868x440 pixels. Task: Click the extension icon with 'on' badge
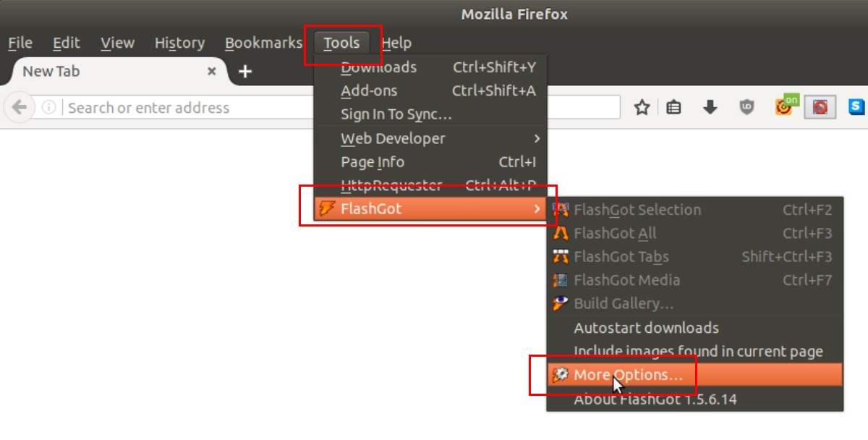click(786, 106)
